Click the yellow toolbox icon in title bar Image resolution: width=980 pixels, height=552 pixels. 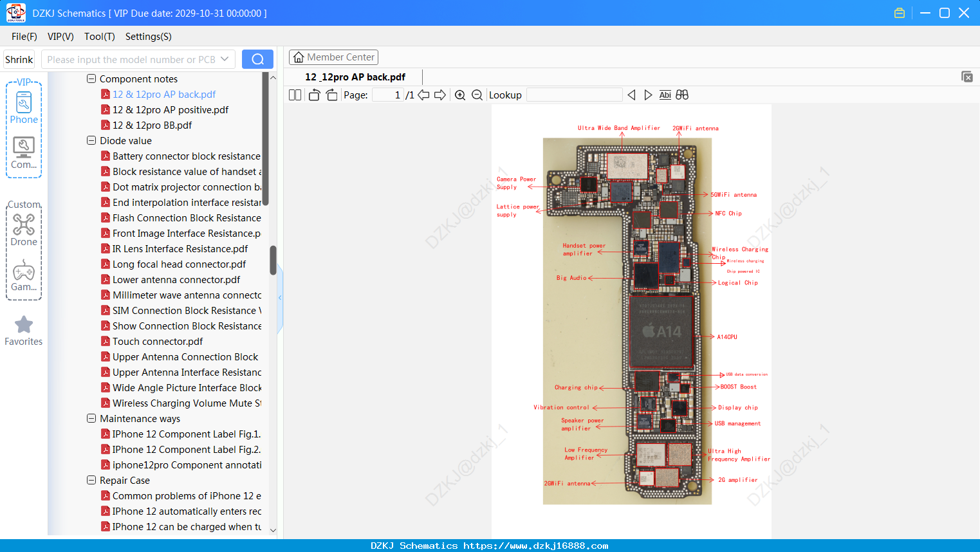click(x=900, y=13)
